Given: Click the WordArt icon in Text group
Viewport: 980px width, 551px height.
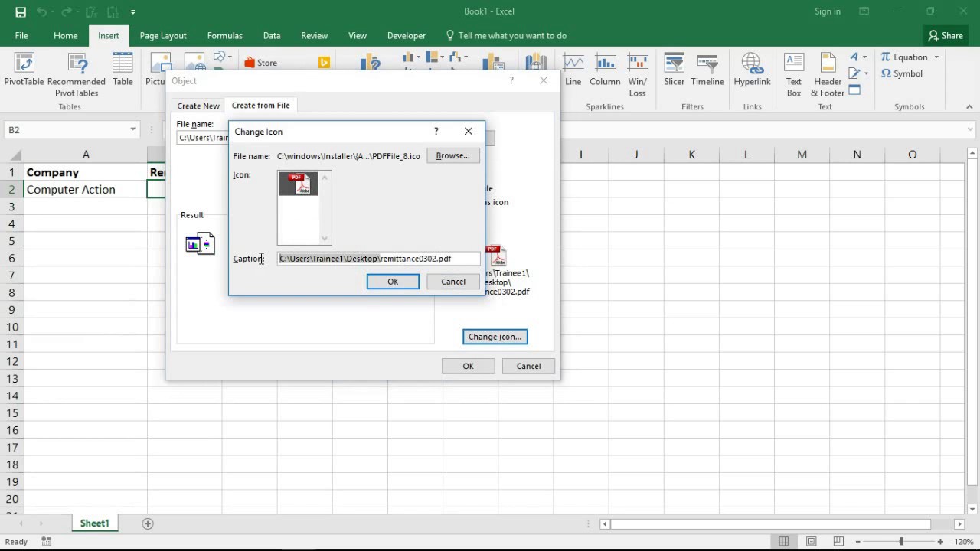Looking at the screenshot, I should (x=854, y=57).
